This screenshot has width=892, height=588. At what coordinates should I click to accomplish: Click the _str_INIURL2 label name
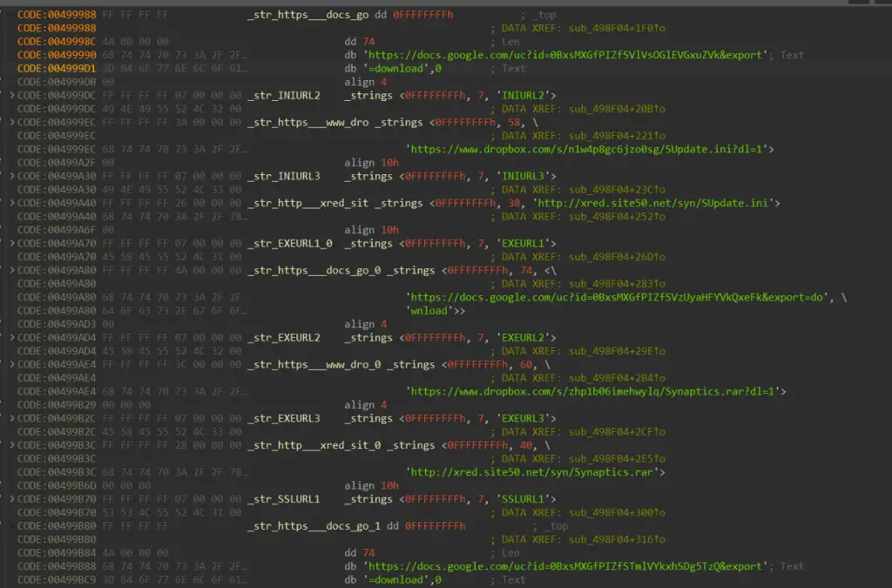click(x=283, y=96)
